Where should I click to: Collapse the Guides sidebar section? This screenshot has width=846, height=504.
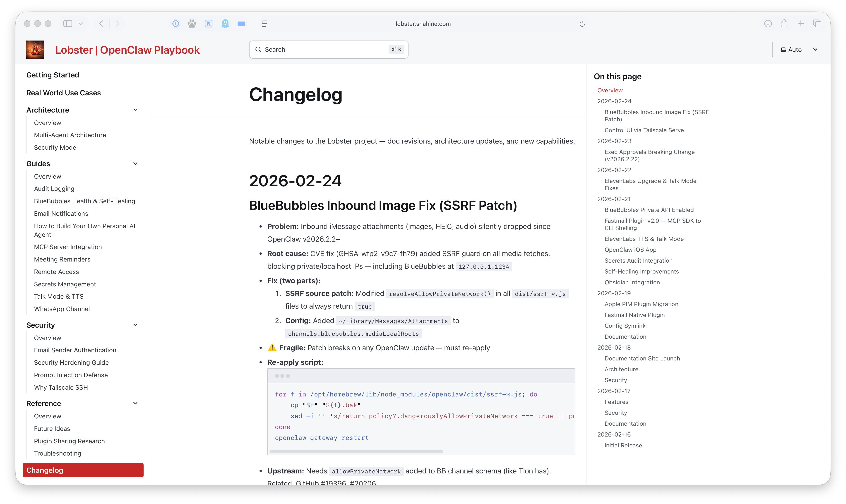coord(135,163)
